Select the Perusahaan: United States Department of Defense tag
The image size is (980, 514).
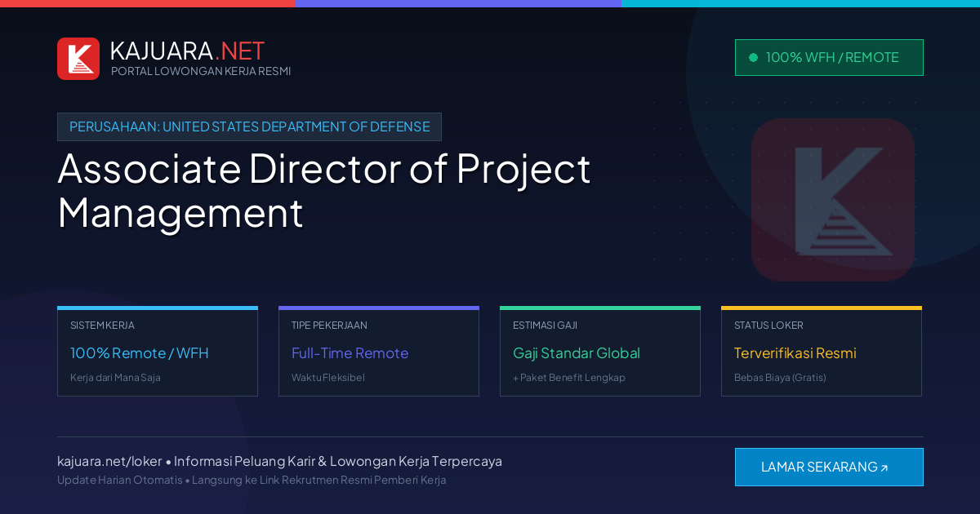(249, 126)
